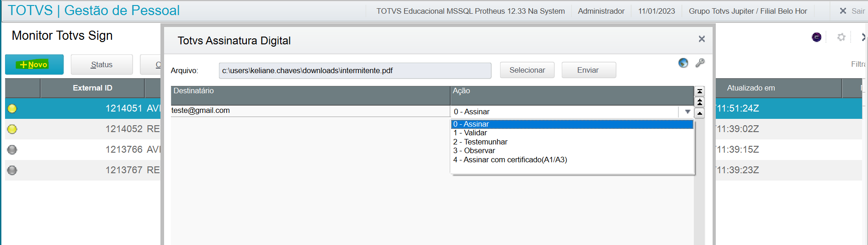The width and height of the screenshot is (868, 245).
Task: Click the gray status dot of row 1213767
Action: [12, 170]
